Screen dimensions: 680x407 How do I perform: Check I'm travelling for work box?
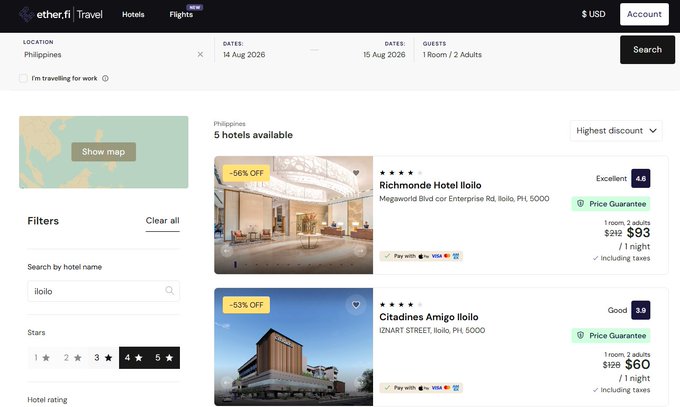pyautogui.click(x=23, y=79)
